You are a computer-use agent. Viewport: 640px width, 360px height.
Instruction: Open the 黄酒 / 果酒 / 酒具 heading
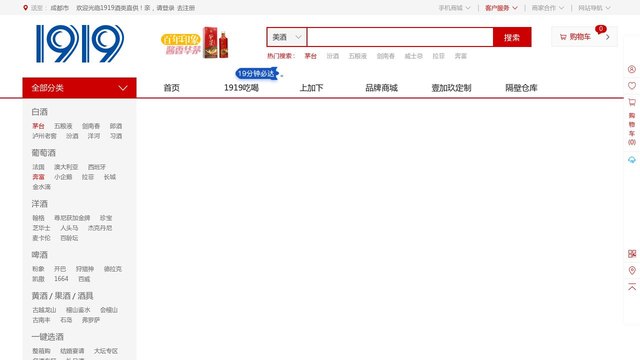coord(62,296)
